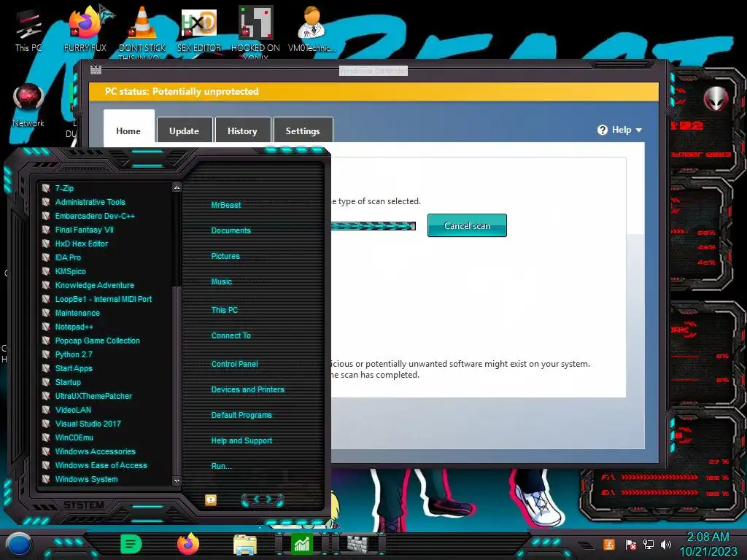Expand the Administrative Tools folder

click(90, 202)
